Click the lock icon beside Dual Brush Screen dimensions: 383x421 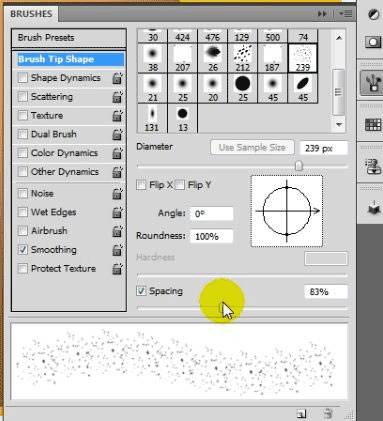tap(117, 134)
